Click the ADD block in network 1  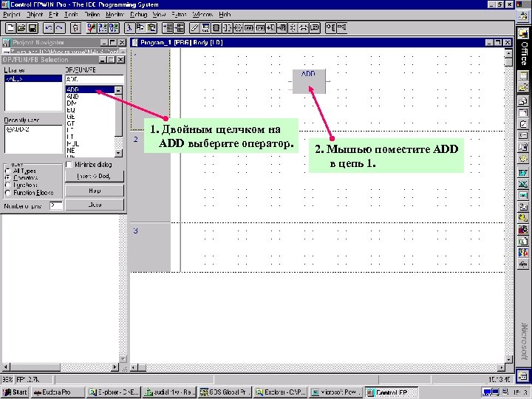309,81
